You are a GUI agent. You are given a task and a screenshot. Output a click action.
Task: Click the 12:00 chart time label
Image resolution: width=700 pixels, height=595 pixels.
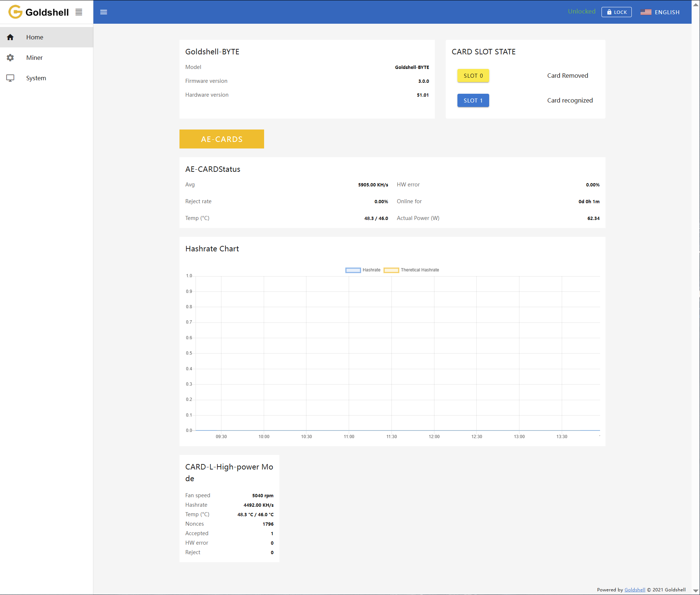pos(434,437)
